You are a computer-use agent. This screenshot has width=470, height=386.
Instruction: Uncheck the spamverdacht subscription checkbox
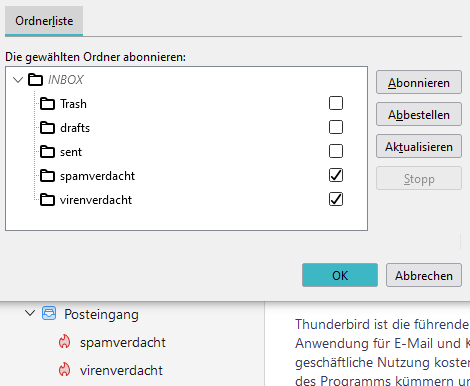point(336,175)
